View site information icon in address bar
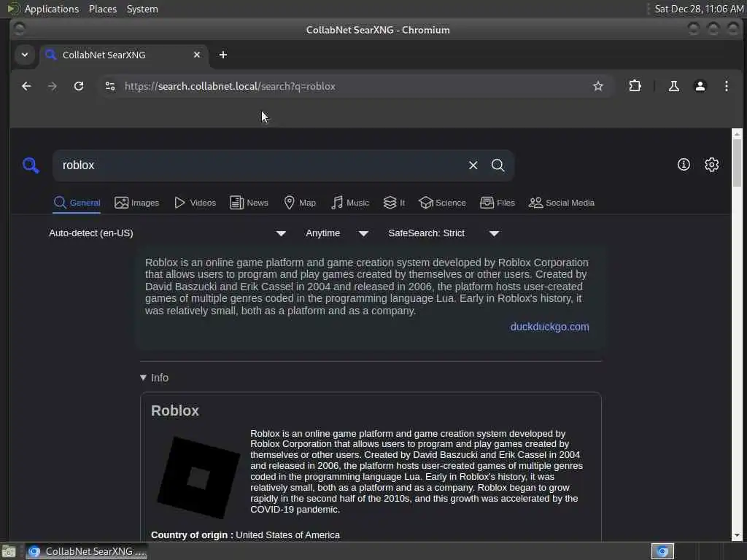The height and width of the screenshot is (560, 747). pos(110,86)
